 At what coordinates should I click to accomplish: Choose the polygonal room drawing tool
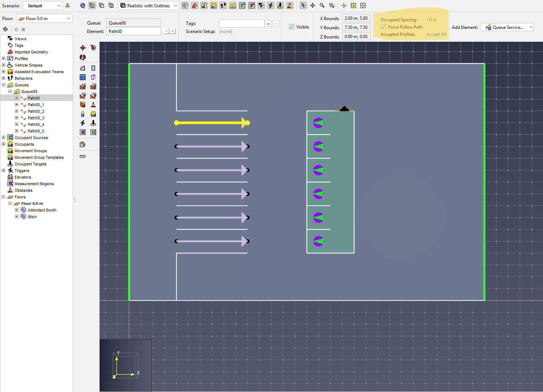pyautogui.click(x=83, y=68)
